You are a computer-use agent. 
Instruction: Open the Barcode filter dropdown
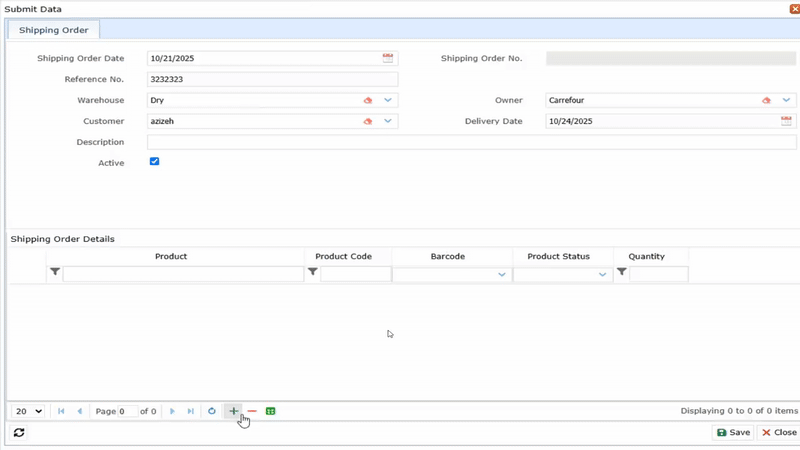[x=502, y=274]
